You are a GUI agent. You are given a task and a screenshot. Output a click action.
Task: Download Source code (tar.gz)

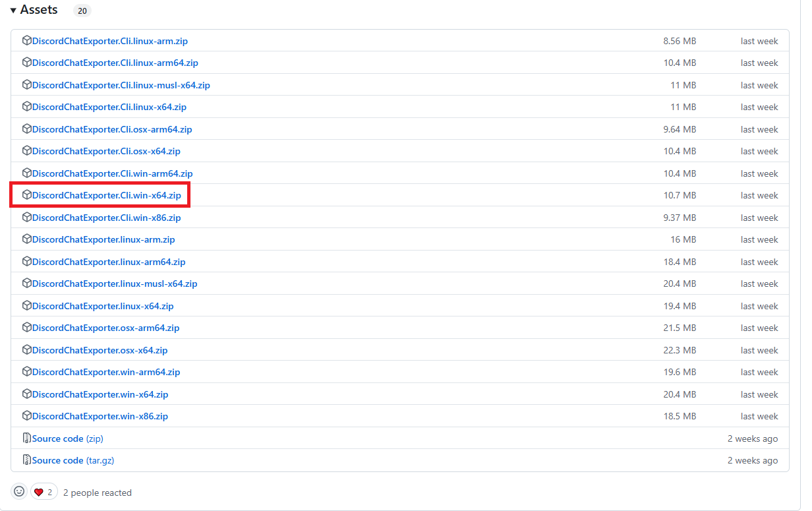(73, 460)
